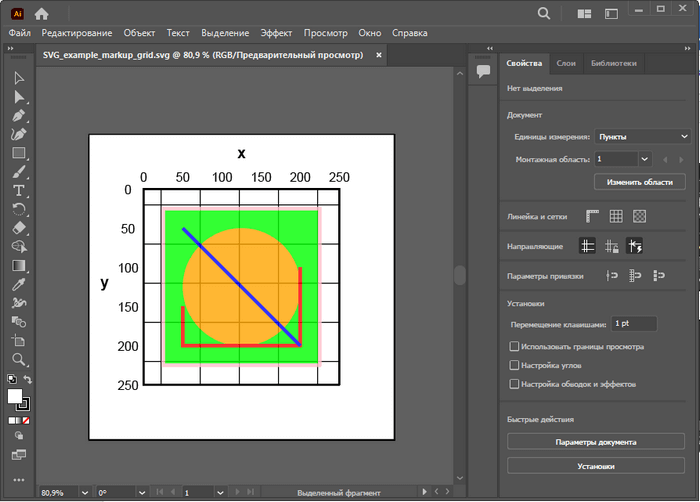Click Установки button at bottom
Image resolution: width=700 pixels, height=502 pixels.
click(x=596, y=466)
